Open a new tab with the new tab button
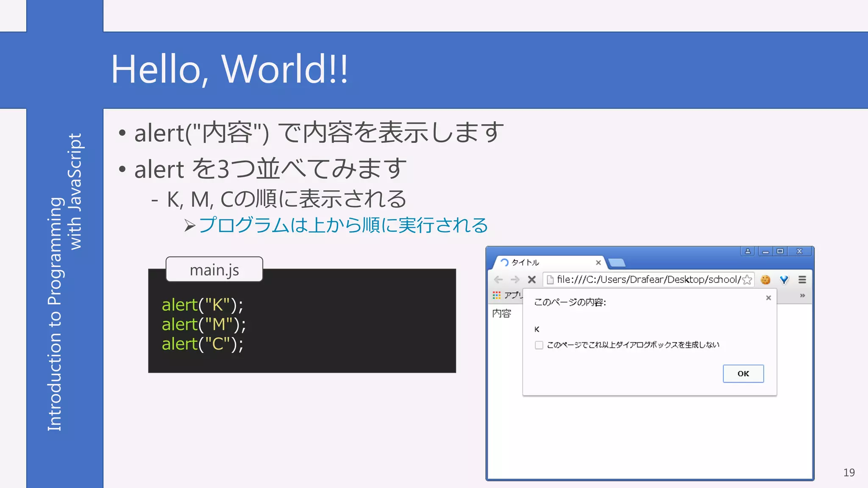Viewport: 868px width, 488px height. coord(617,263)
